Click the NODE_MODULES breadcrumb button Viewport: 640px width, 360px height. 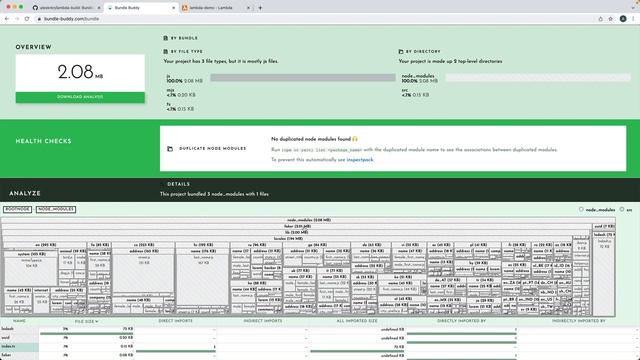click(56, 209)
